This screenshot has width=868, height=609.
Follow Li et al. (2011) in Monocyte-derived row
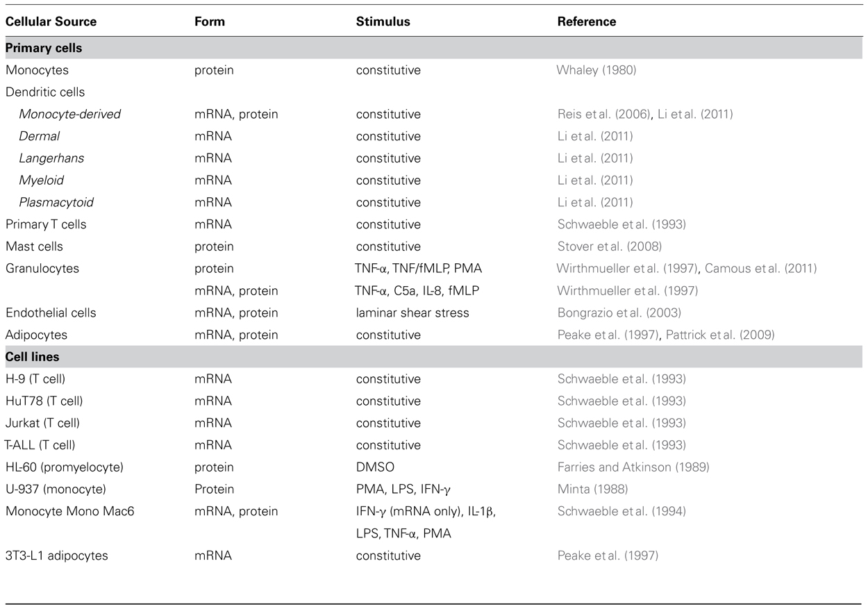(694, 115)
